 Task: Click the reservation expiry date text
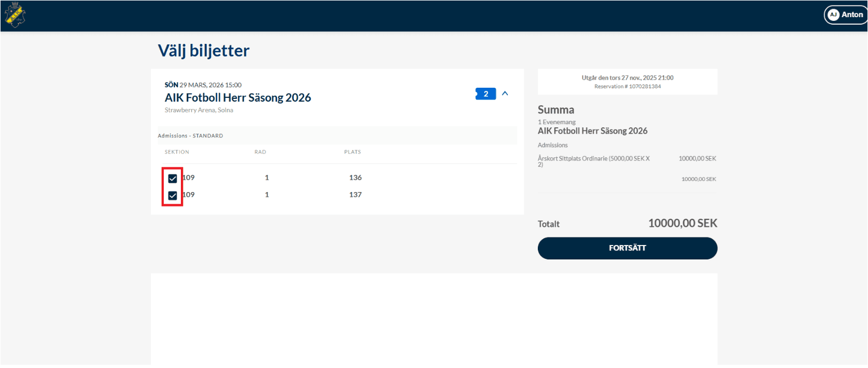[627, 78]
